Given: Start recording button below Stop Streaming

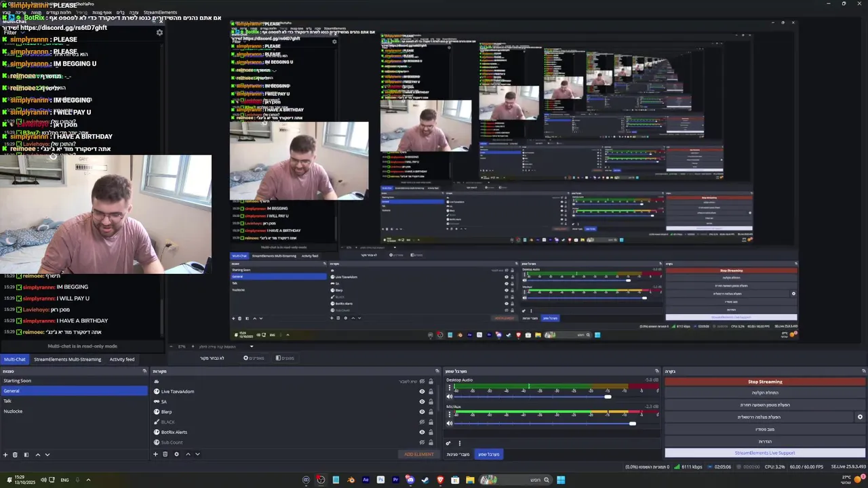Looking at the screenshot, I should 765,392.
